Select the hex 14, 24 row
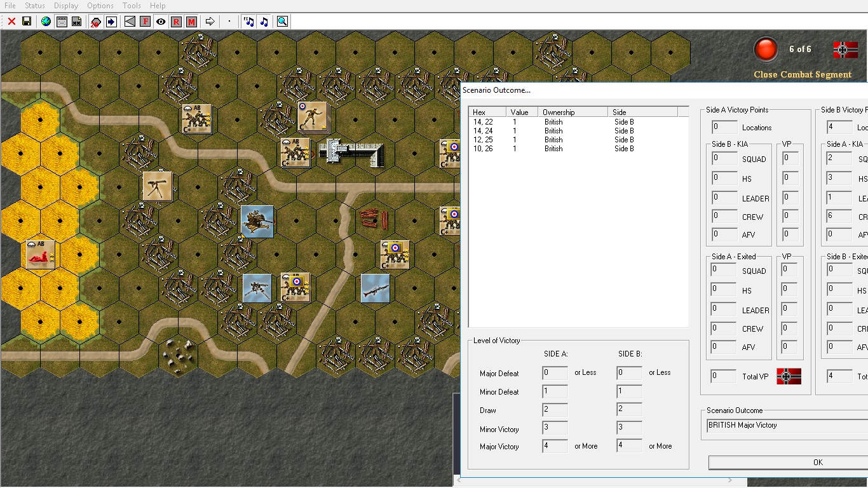 [x=578, y=131]
